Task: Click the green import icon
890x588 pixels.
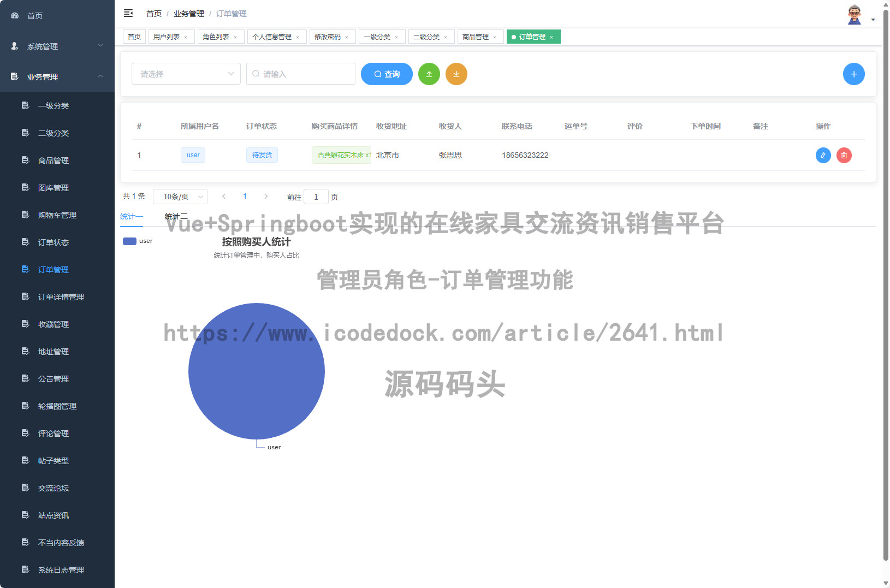Action: [429, 74]
